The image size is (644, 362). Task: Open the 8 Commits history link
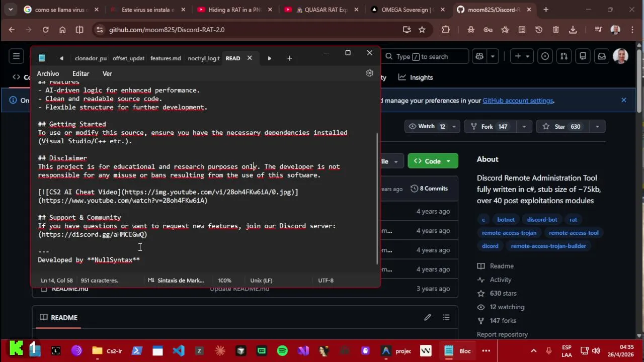tap(429, 189)
